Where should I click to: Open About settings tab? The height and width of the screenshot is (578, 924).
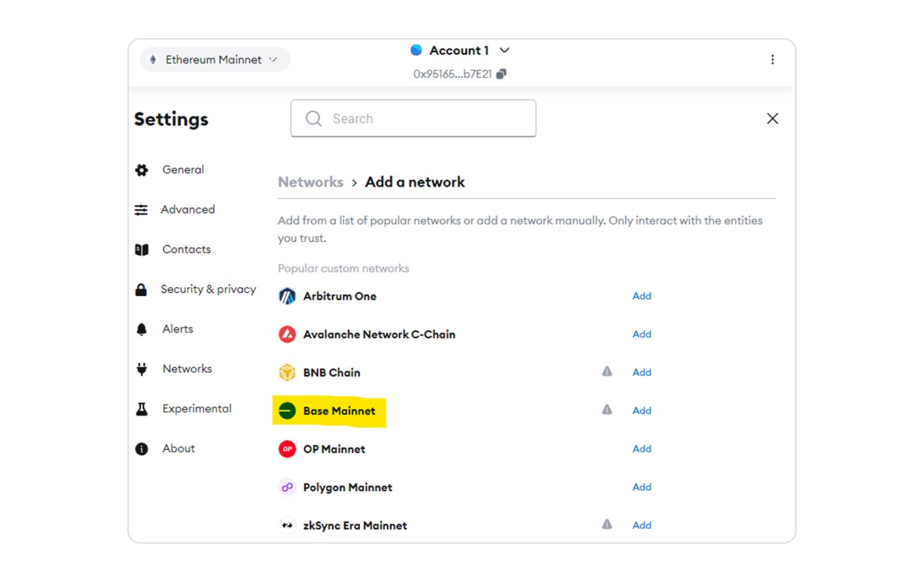click(178, 449)
